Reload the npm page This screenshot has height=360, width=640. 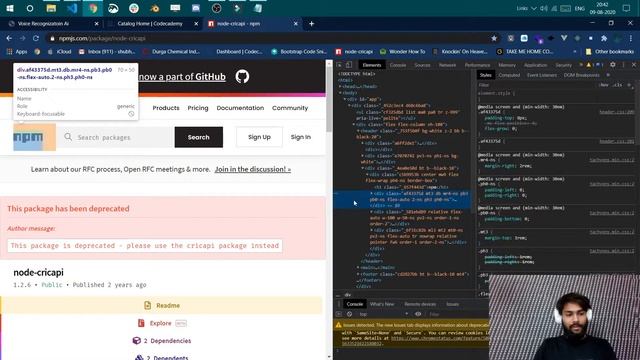36,38
